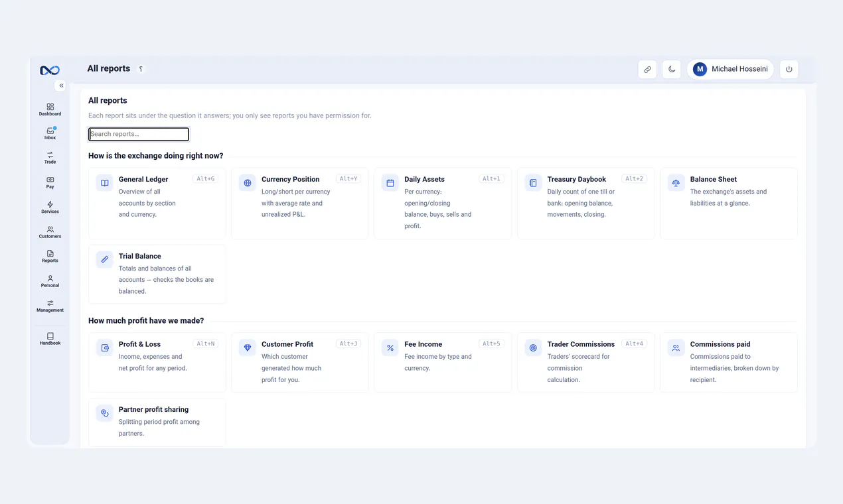843x504 pixels.
Task: Click the Balance Sheet scales icon
Action: point(676,183)
